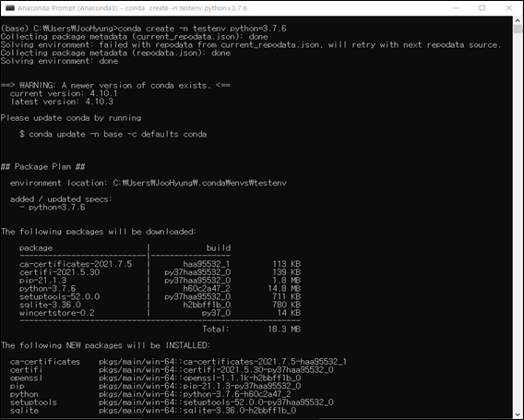Click 'wincertstore-0.2' in download table
Screen dimensions: 524x420
(x=57, y=313)
